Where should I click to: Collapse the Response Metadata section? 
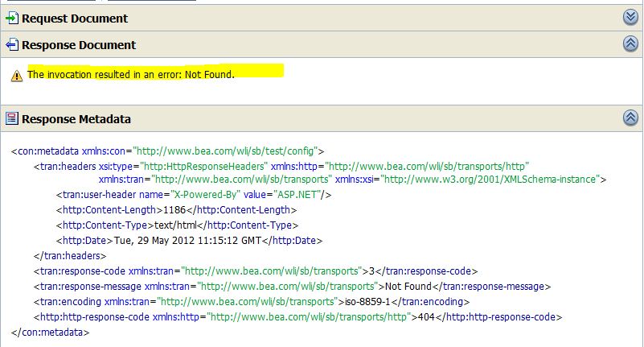pos(630,118)
